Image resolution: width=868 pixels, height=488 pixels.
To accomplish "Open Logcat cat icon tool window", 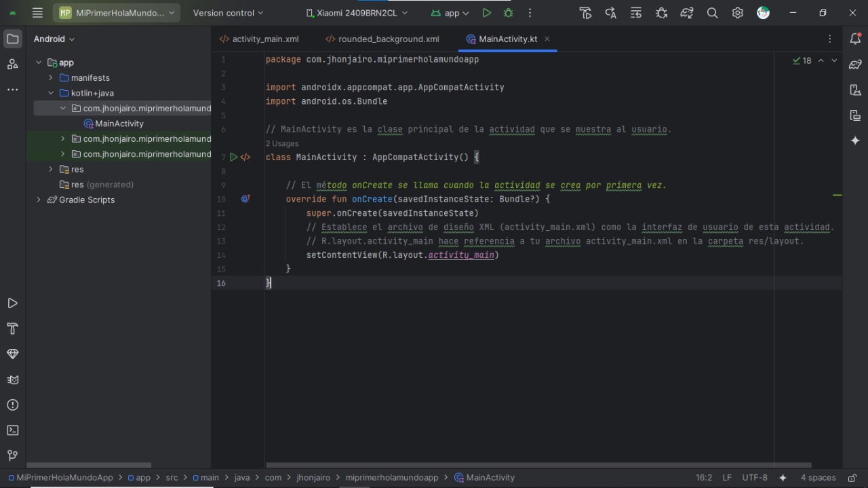I will [x=12, y=379].
